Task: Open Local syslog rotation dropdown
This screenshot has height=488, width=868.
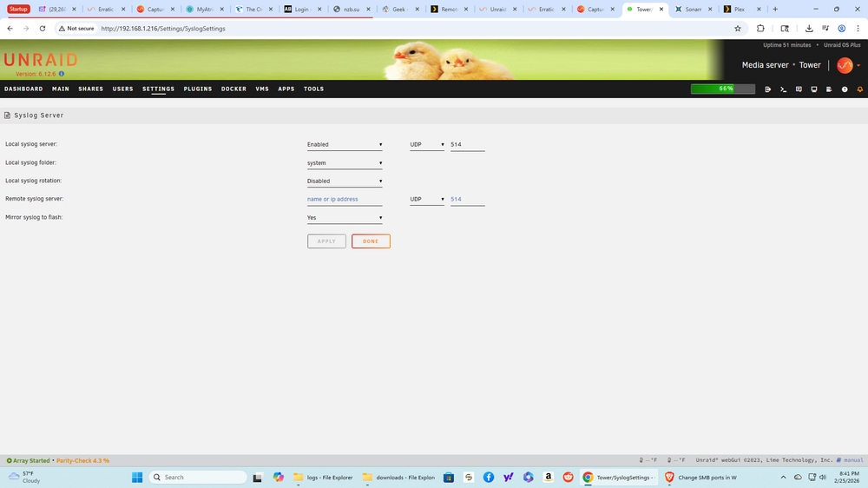Action: pos(345,181)
